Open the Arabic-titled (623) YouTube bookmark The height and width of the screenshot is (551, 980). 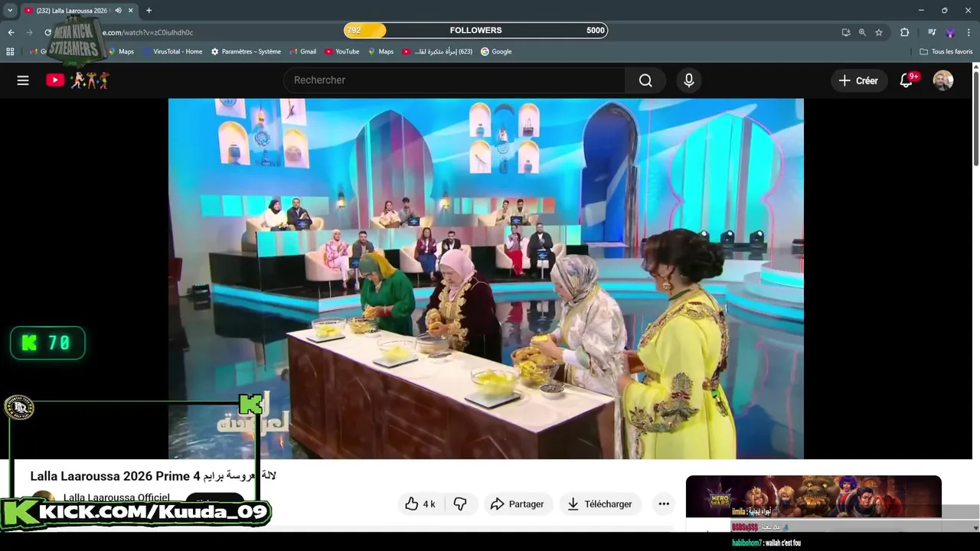coord(437,51)
